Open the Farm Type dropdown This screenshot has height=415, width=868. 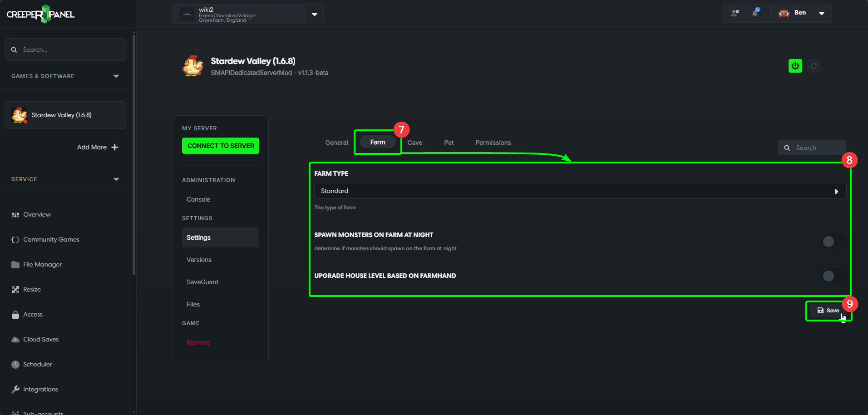coord(580,191)
